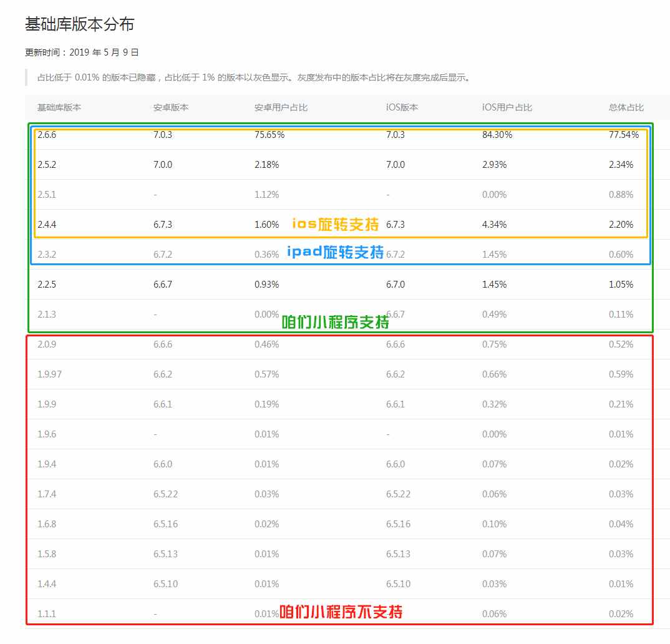The height and width of the screenshot is (644, 670).
Task: Click iOS share 2.93% cell
Action: tap(494, 165)
